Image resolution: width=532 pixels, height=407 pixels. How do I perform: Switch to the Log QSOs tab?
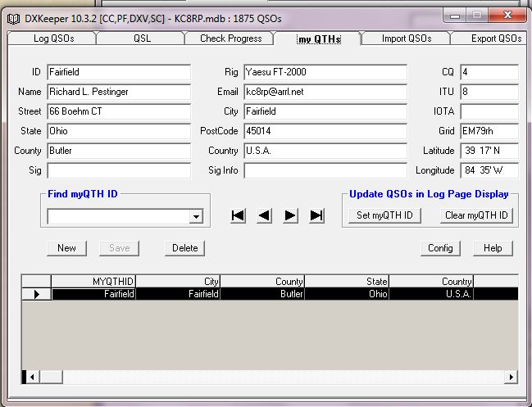[52, 38]
